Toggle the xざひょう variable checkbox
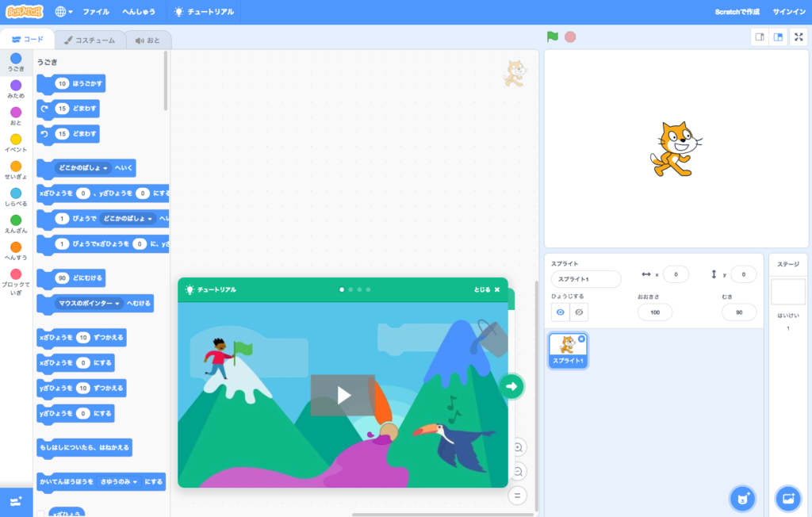This screenshot has width=812, height=517. [x=41, y=513]
